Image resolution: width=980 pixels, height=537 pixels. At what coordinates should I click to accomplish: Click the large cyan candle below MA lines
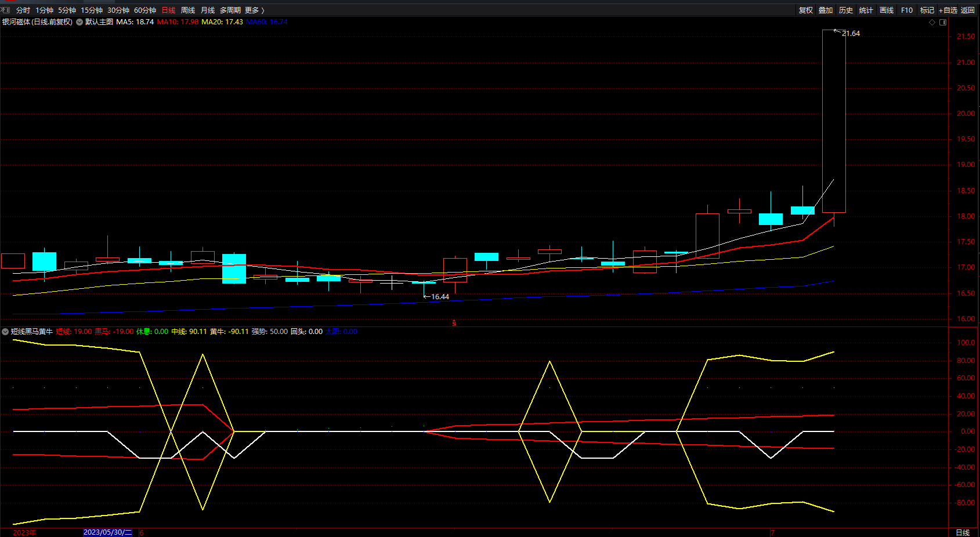[x=234, y=268]
